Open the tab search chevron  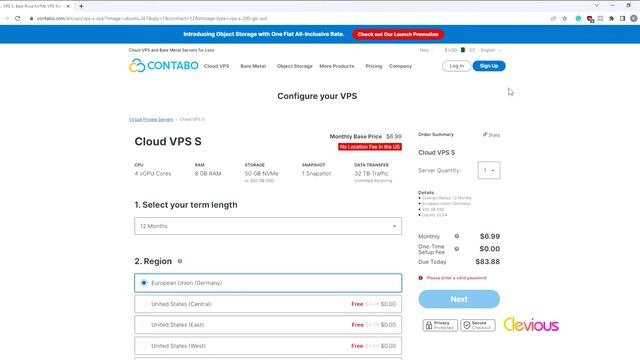[596, 6]
